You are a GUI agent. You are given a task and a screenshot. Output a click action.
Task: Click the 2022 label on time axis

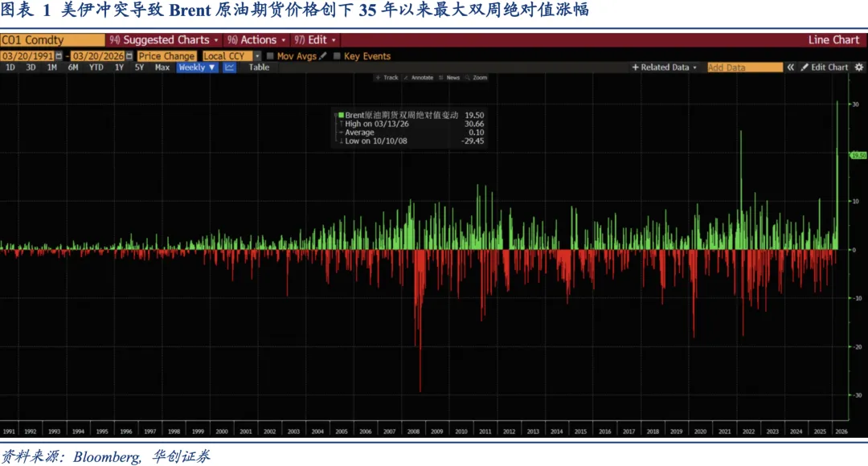(748, 431)
